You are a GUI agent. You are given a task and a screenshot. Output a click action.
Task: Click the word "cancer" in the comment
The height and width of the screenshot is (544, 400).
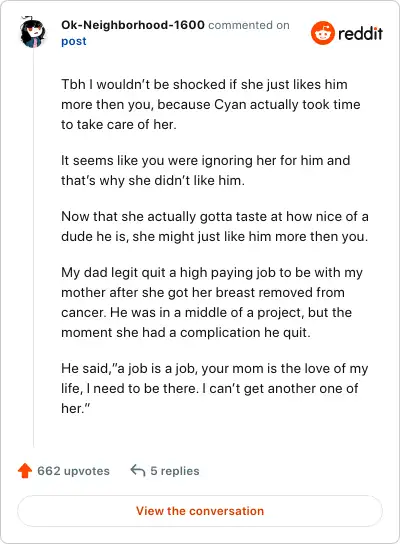click(x=83, y=313)
